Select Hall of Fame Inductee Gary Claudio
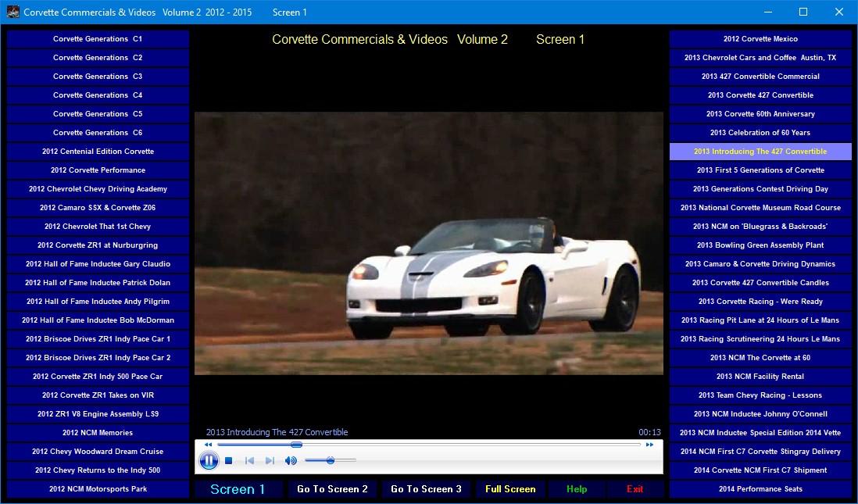Image resolution: width=858 pixels, height=504 pixels. (98, 264)
